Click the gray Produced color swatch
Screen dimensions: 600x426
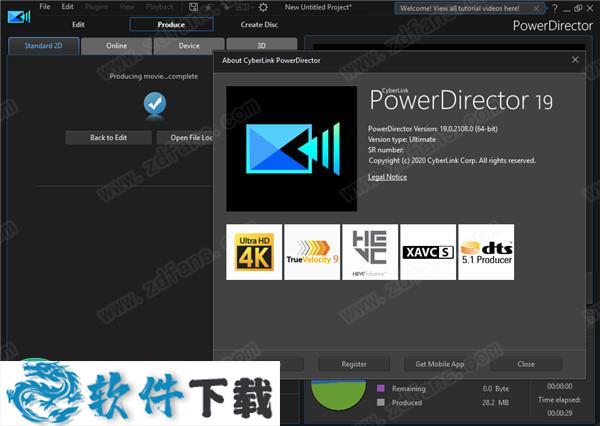(x=381, y=402)
